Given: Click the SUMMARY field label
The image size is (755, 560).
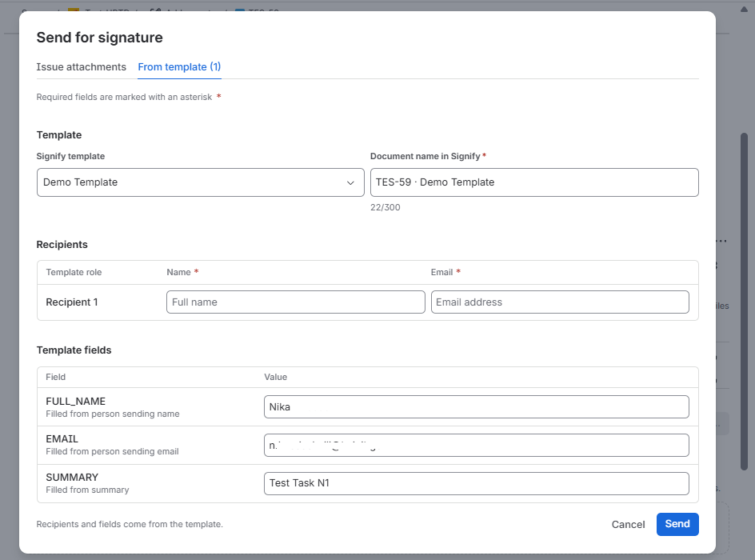Looking at the screenshot, I should click(x=72, y=477).
